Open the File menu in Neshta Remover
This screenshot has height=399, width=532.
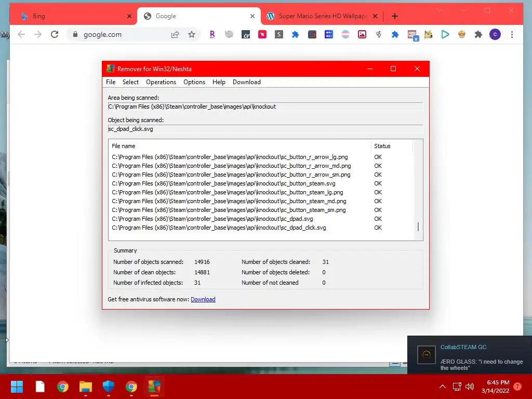coord(111,82)
